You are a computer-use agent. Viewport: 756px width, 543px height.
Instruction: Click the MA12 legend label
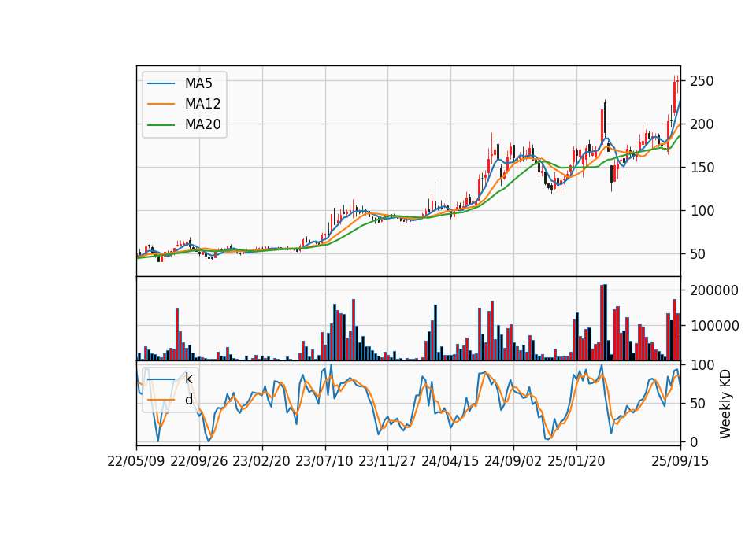coord(202,104)
